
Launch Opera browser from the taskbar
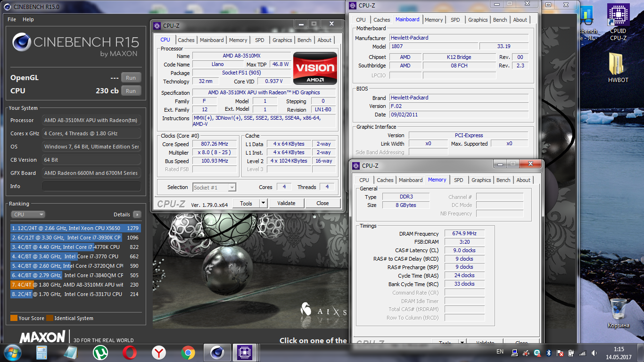(x=130, y=353)
